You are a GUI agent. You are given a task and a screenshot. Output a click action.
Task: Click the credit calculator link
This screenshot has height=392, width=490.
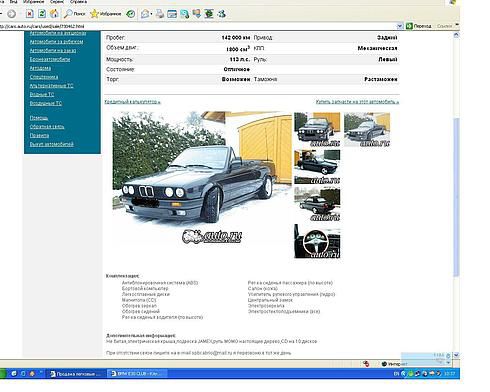tap(133, 102)
